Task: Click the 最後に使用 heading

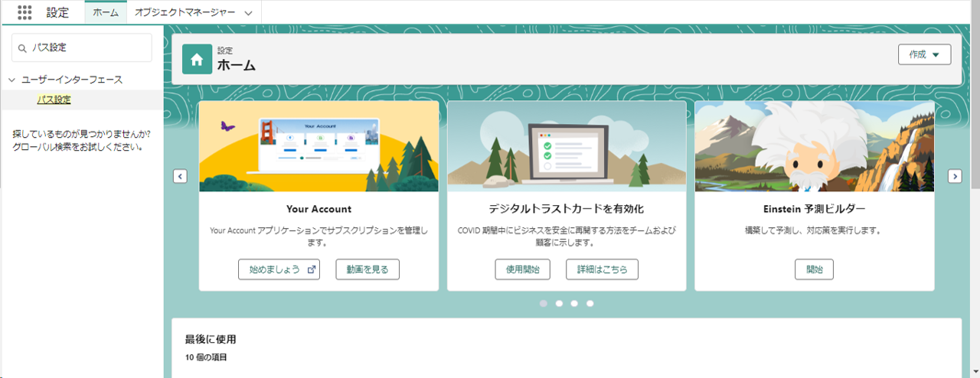Action: pos(211,339)
